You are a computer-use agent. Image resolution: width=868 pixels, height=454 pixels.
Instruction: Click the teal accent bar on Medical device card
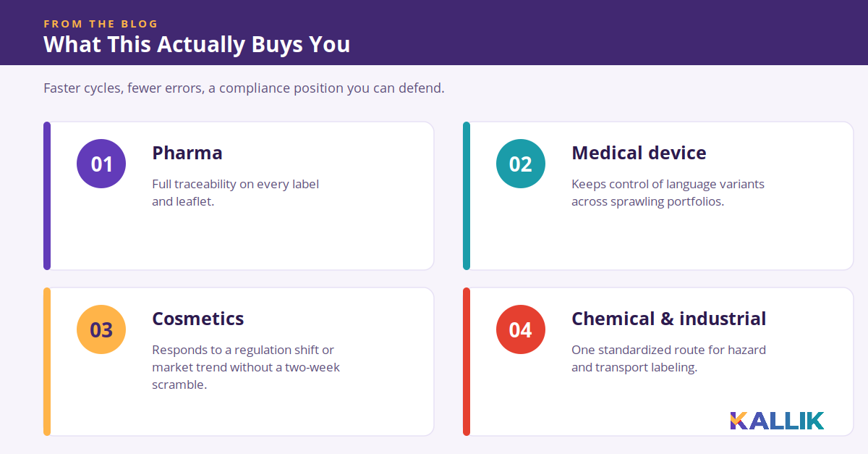(x=467, y=196)
